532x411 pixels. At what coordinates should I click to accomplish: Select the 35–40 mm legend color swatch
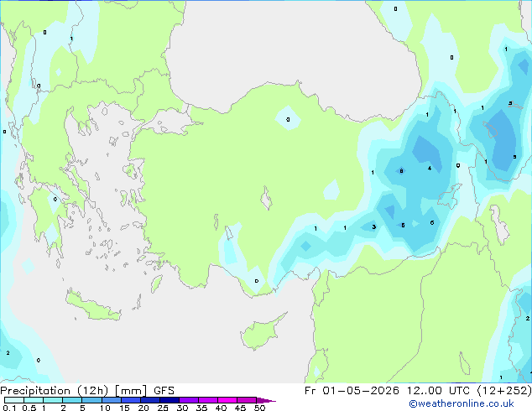point(208,400)
